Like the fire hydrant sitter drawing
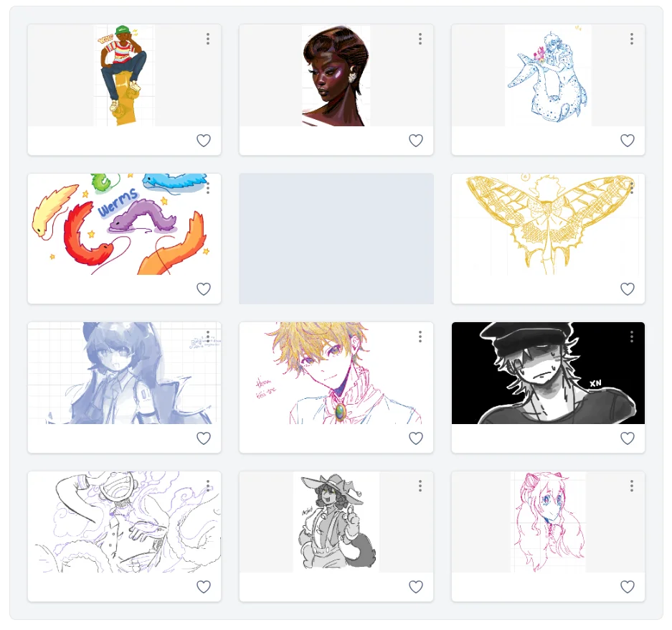The image size is (672, 630). coord(204,140)
